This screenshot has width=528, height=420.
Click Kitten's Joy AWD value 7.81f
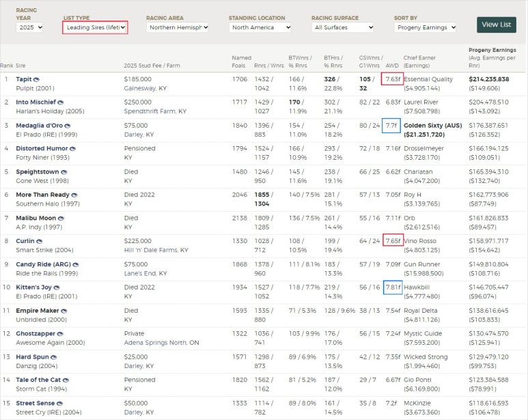click(x=393, y=287)
